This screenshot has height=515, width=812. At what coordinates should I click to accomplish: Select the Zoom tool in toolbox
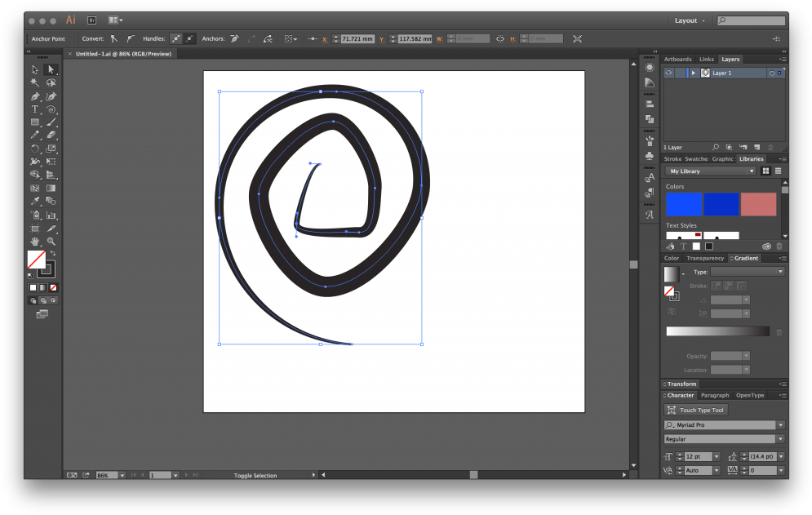coord(51,242)
